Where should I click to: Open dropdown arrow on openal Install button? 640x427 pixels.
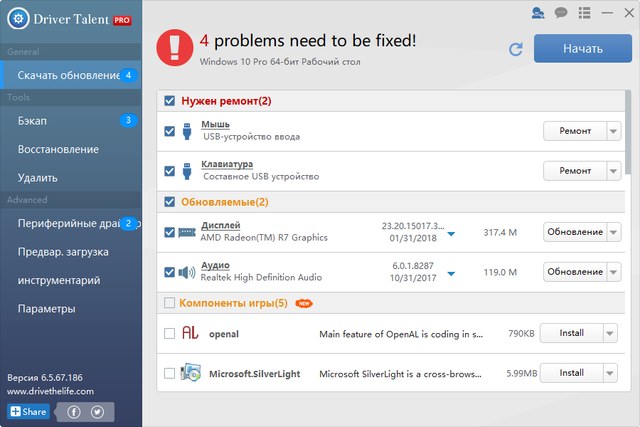point(609,333)
